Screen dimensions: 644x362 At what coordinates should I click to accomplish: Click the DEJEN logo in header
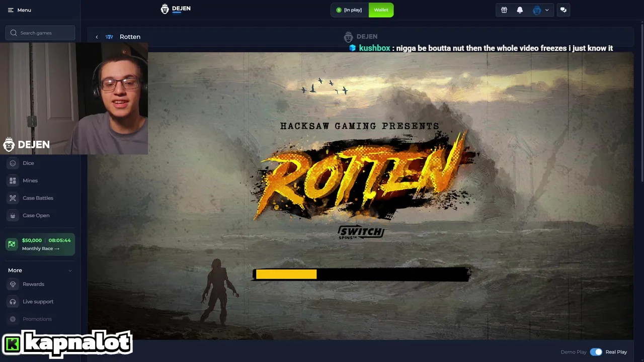(176, 9)
